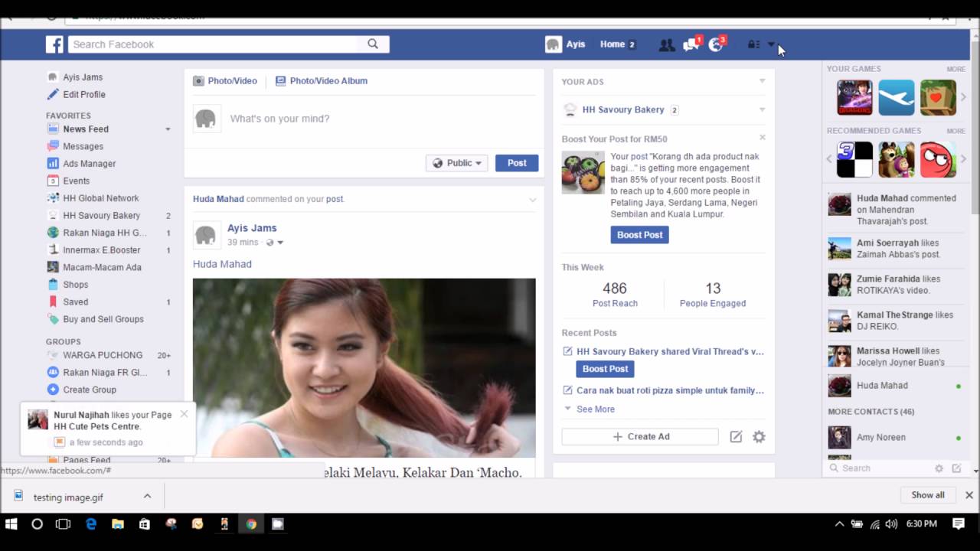The width and height of the screenshot is (980, 551).
Task: Open Messages in sidebar
Action: pos(83,146)
